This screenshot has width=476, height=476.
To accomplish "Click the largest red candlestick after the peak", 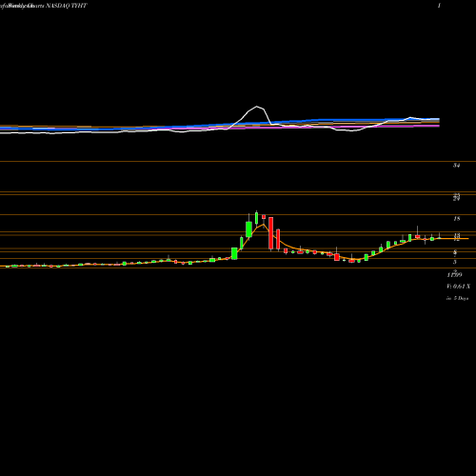I will [270, 233].
